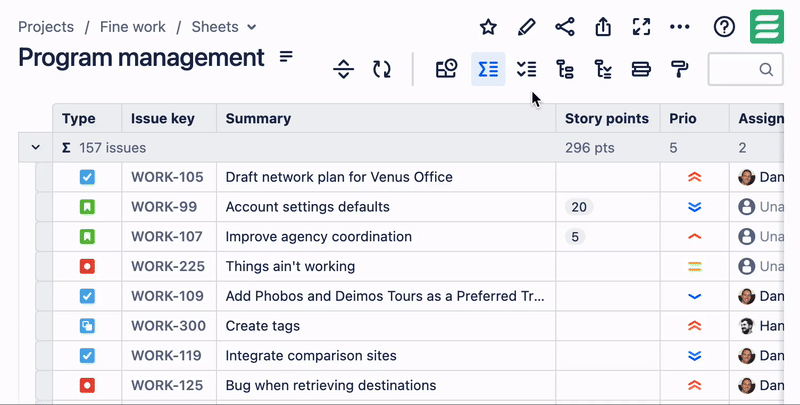Image resolution: width=800 pixels, height=405 pixels.
Task: Open the help question mark icon
Action: click(724, 27)
